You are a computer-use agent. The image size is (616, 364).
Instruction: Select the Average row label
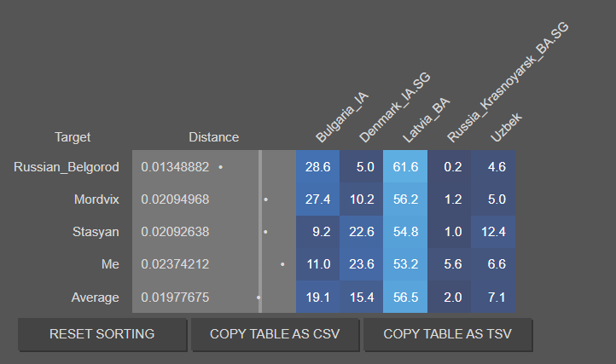(x=95, y=298)
